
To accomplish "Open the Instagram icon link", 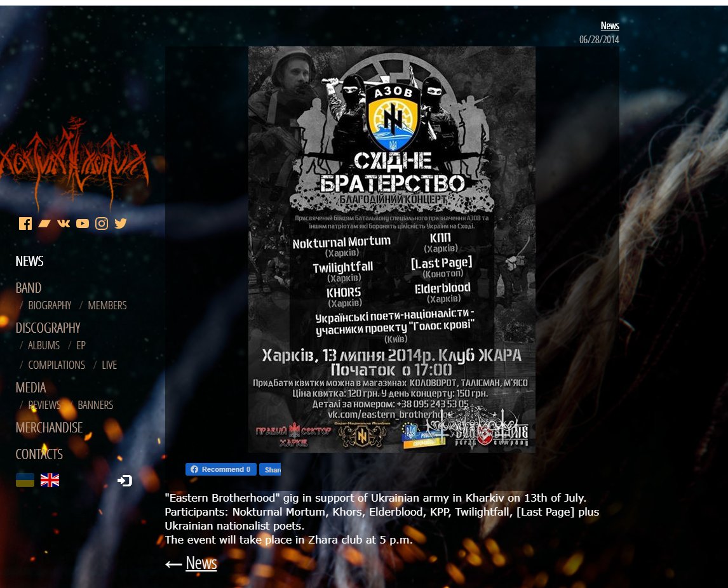I will (x=102, y=224).
